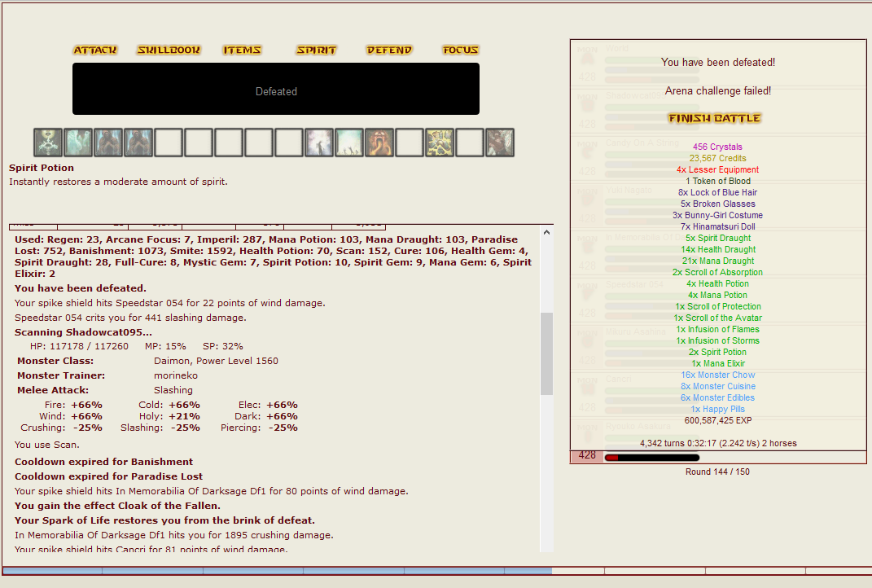Click the '16x Monster Chow' entry

[x=718, y=375]
